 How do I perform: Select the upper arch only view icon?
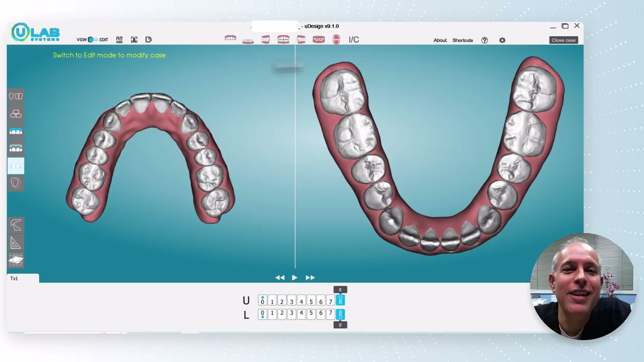pyautogui.click(x=230, y=38)
